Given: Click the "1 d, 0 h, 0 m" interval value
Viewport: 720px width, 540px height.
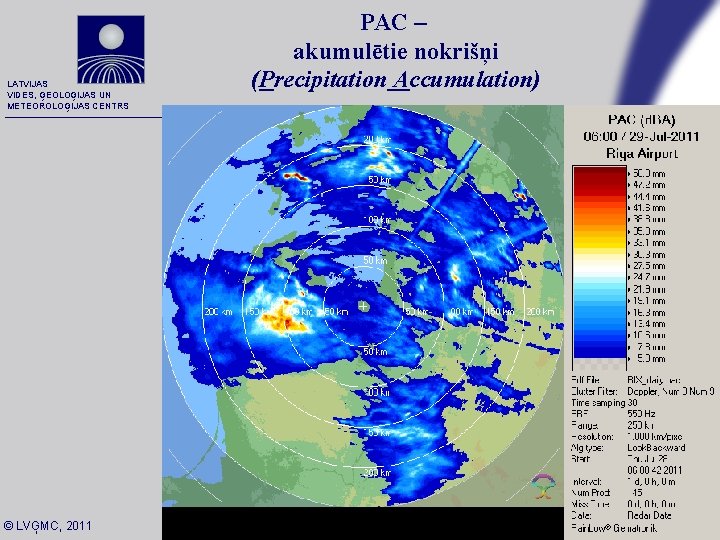Looking at the screenshot, I should (x=651, y=482).
